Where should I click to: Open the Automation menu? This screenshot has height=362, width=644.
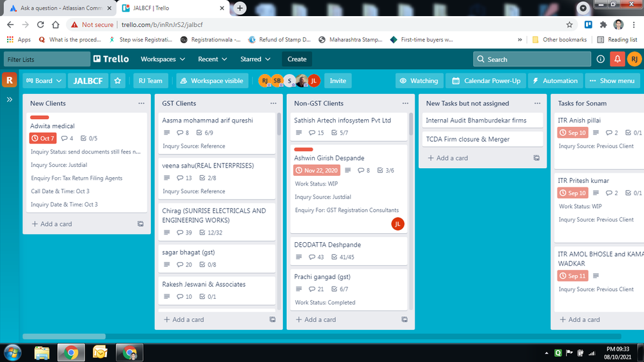tap(555, 81)
